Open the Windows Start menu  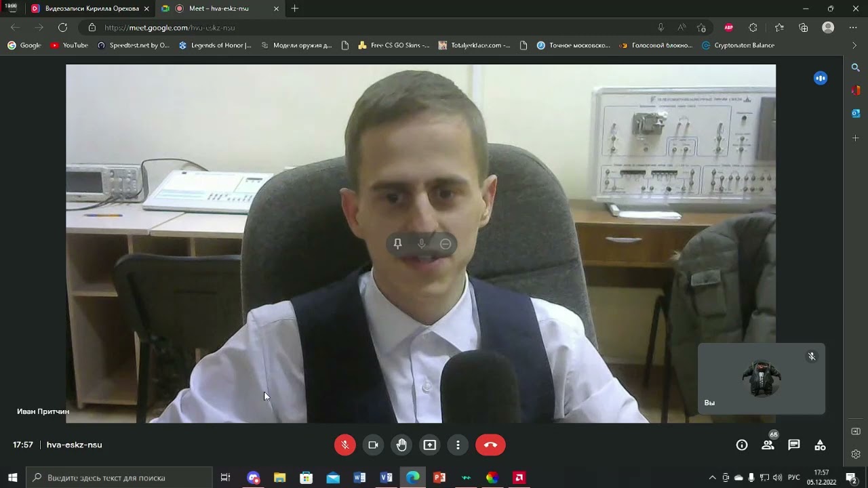pyautogui.click(x=12, y=478)
